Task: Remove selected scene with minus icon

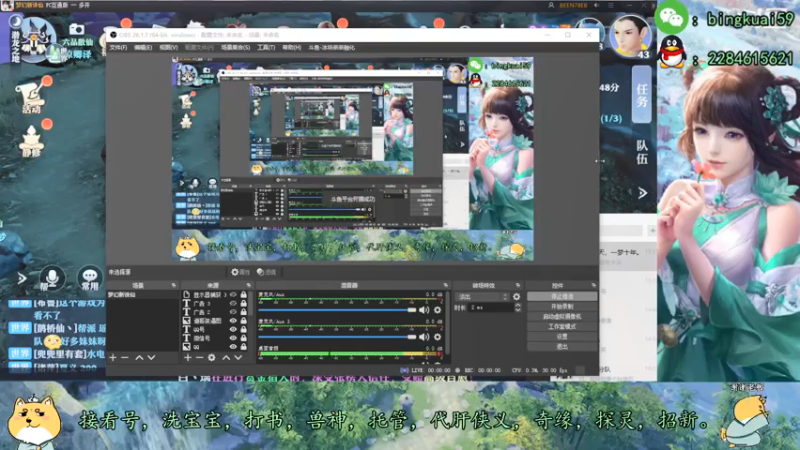Action: (125, 358)
